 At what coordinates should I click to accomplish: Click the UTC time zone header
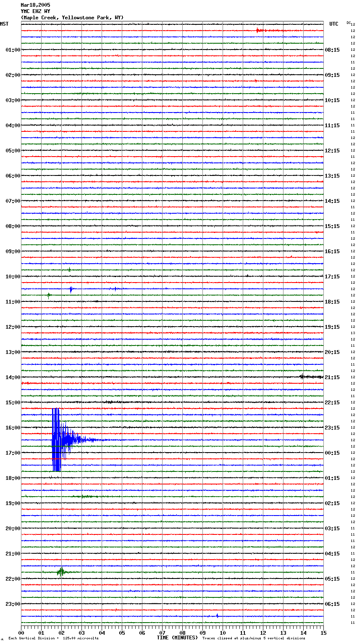tap(333, 24)
